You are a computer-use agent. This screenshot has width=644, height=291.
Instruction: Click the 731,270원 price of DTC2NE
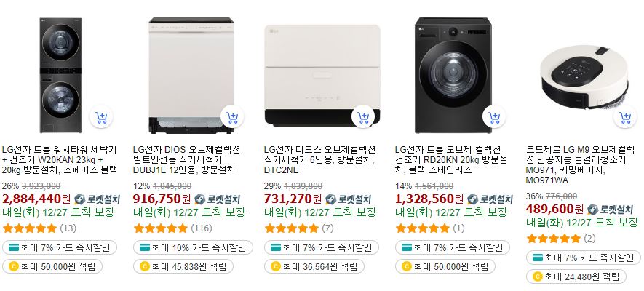coord(293,199)
